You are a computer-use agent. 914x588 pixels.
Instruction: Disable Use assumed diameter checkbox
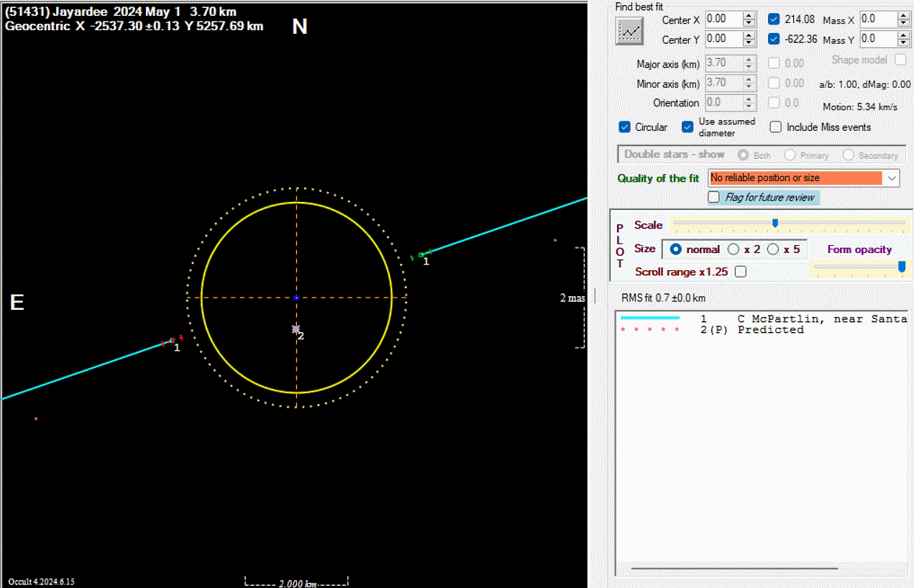pyautogui.click(x=687, y=127)
